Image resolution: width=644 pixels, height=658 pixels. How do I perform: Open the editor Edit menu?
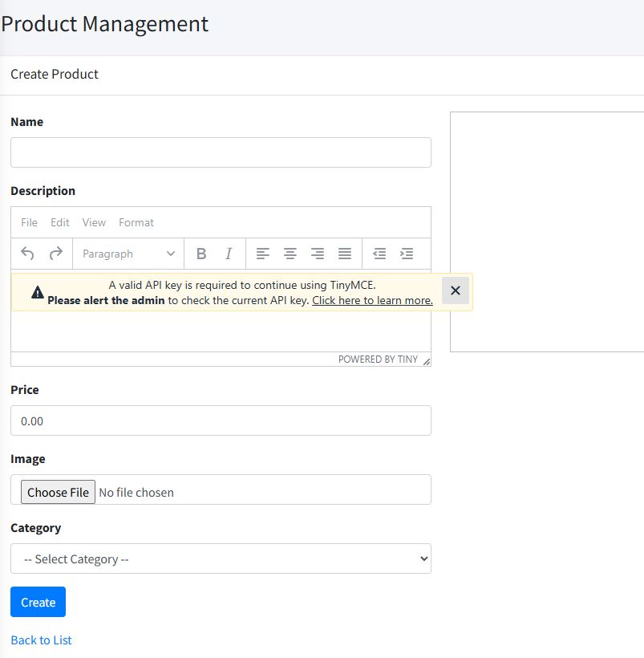point(60,222)
